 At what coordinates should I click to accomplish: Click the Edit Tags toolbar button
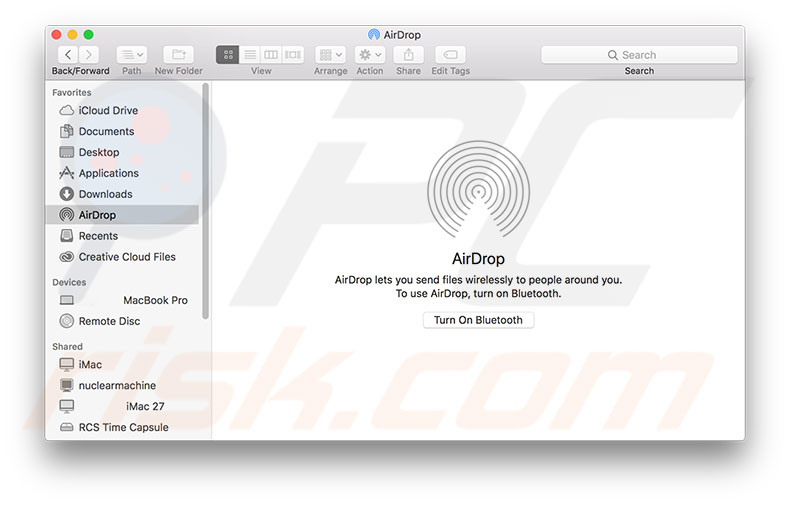[x=450, y=54]
